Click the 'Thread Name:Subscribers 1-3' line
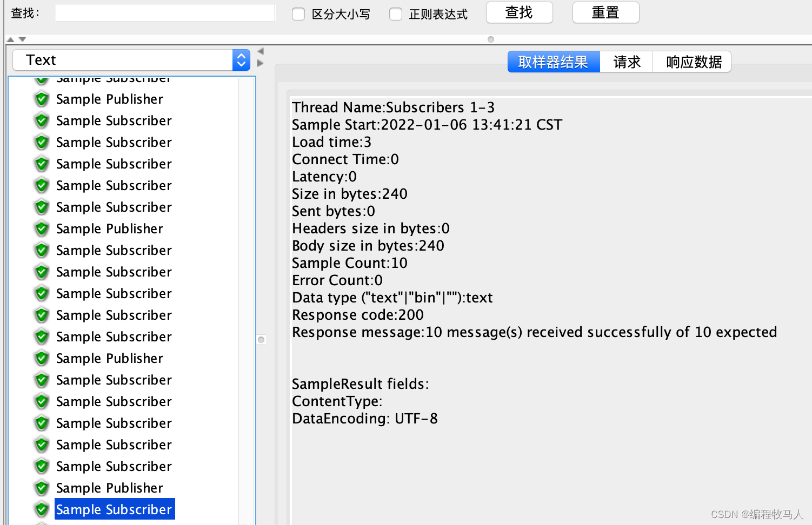The image size is (812, 525). (393, 107)
